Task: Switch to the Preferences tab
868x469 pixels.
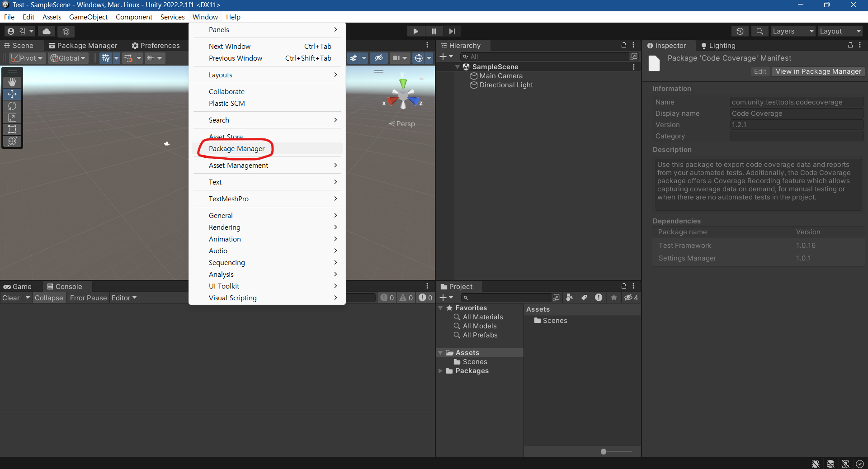Action: click(x=156, y=45)
